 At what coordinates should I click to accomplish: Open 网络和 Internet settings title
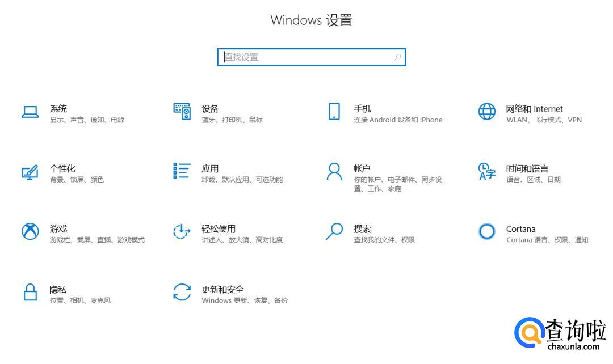pos(535,108)
